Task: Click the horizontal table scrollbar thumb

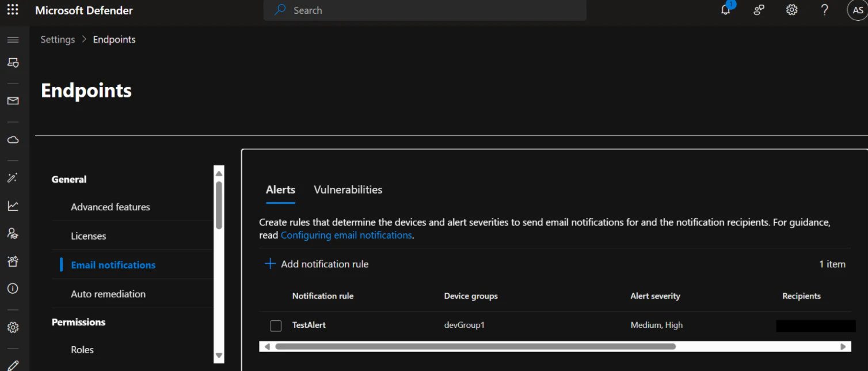Action: click(x=475, y=347)
